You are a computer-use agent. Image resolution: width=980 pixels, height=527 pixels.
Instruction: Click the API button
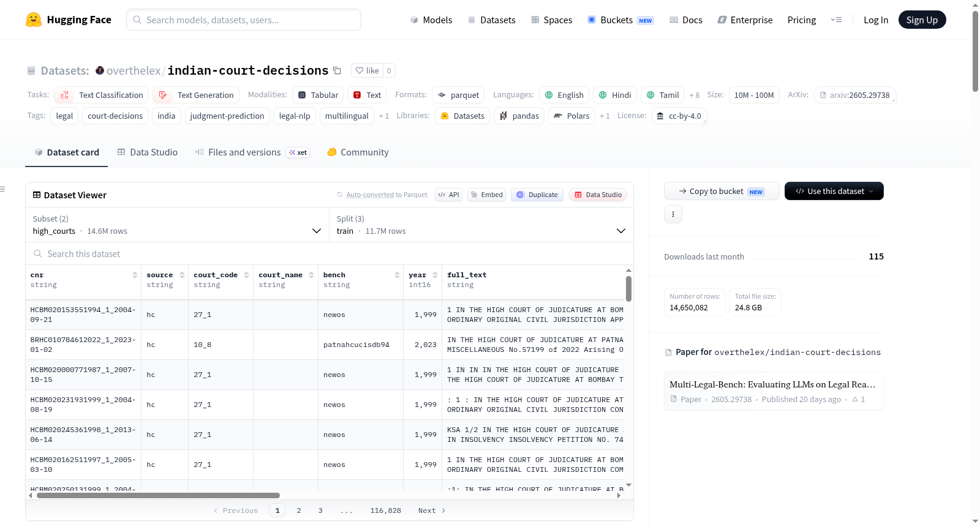[448, 195]
